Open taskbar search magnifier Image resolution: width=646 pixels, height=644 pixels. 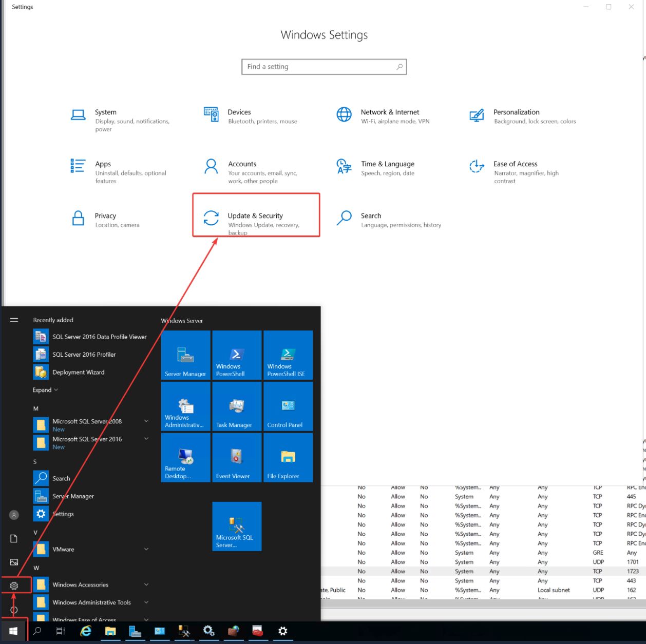(x=37, y=631)
